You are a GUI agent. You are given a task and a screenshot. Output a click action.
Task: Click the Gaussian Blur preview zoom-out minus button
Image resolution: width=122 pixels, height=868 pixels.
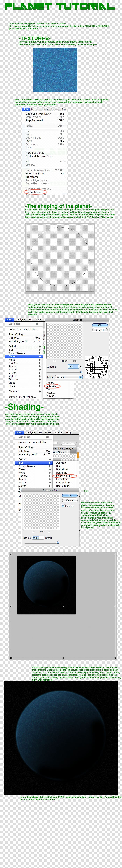coord(34,531)
